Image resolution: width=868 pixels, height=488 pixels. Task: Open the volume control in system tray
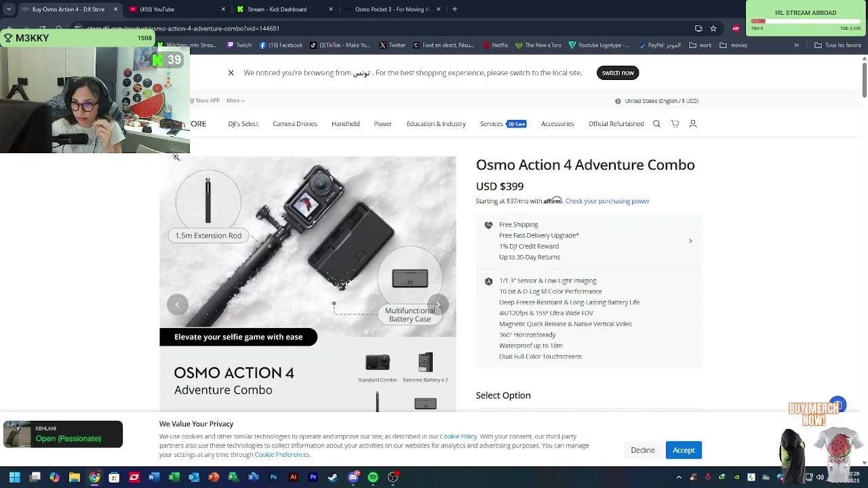[821, 477]
